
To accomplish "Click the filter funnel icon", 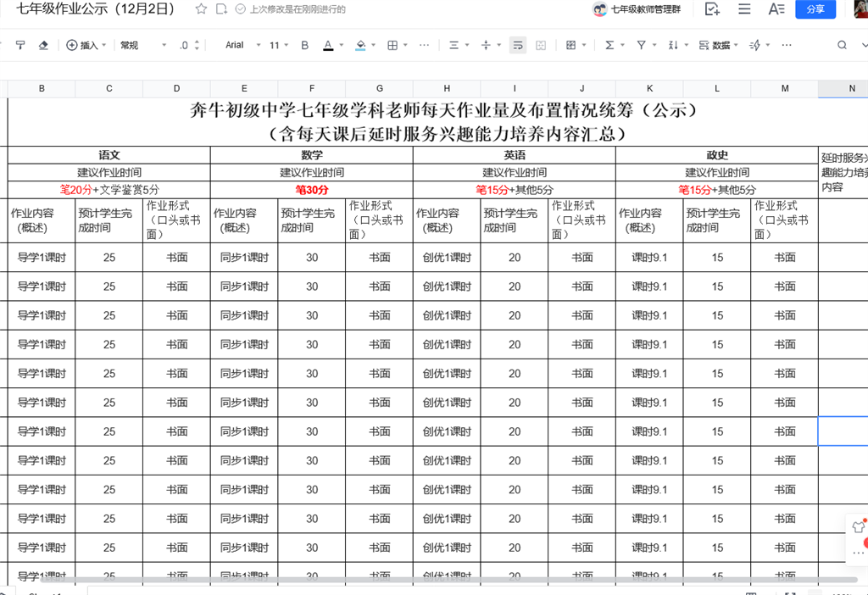I will tap(641, 46).
